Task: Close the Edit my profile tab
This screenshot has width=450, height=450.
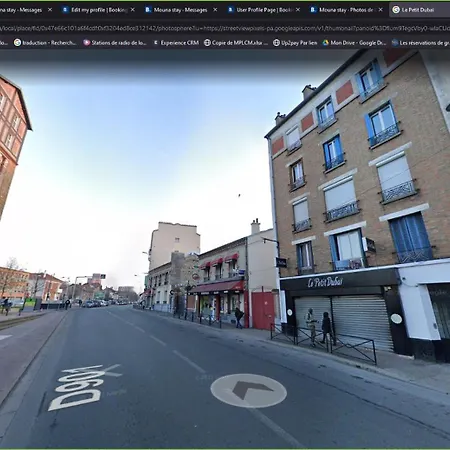Action: tap(133, 10)
